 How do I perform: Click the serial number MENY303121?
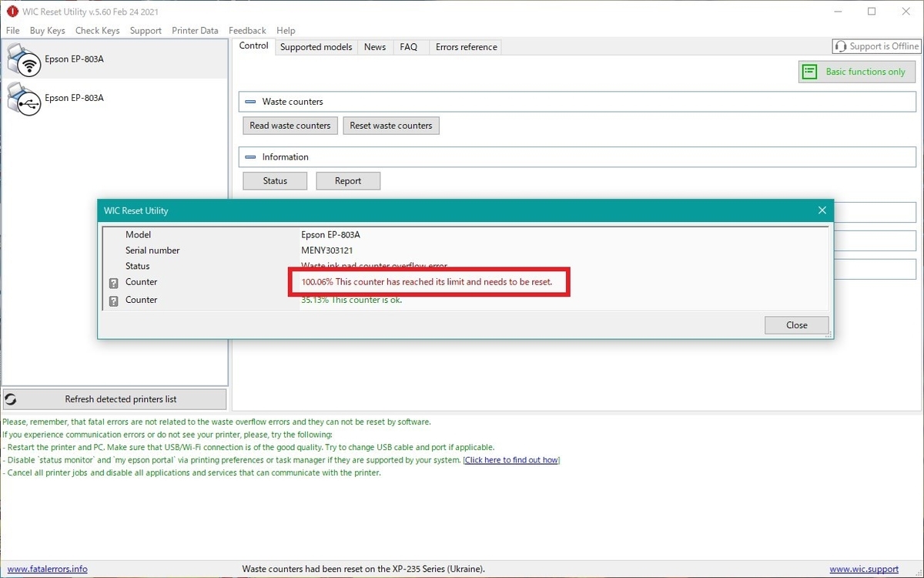point(328,250)
